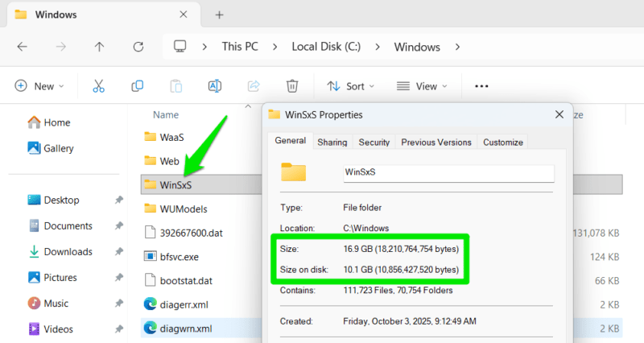Open Pictures quick access folder

(x=52, y=278)
